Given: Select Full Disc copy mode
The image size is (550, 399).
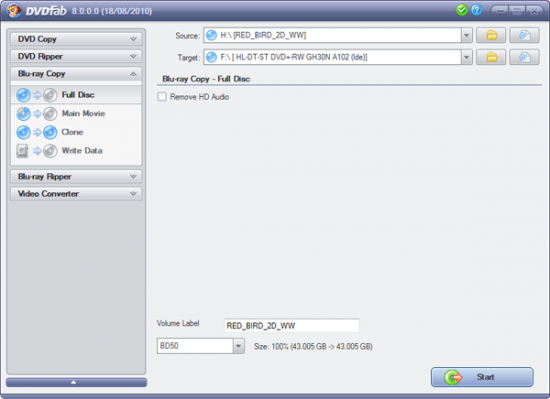Looking at the screenshot, I should 76,95.
